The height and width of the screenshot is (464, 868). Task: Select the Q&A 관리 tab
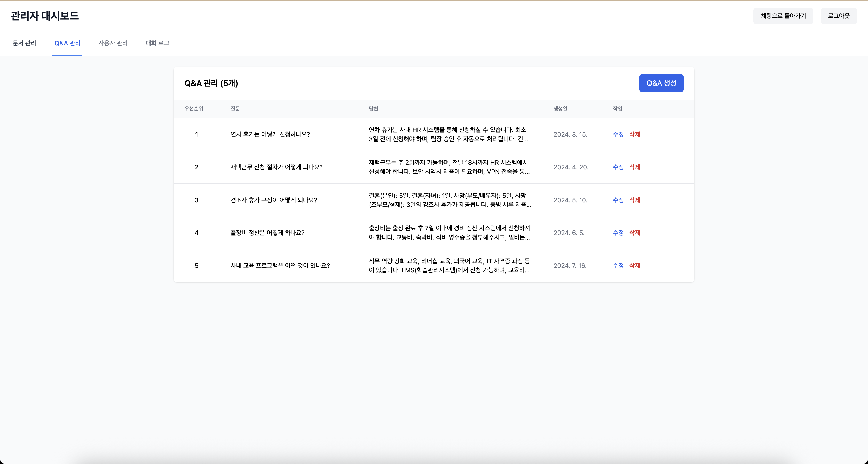tap(67, 43)
